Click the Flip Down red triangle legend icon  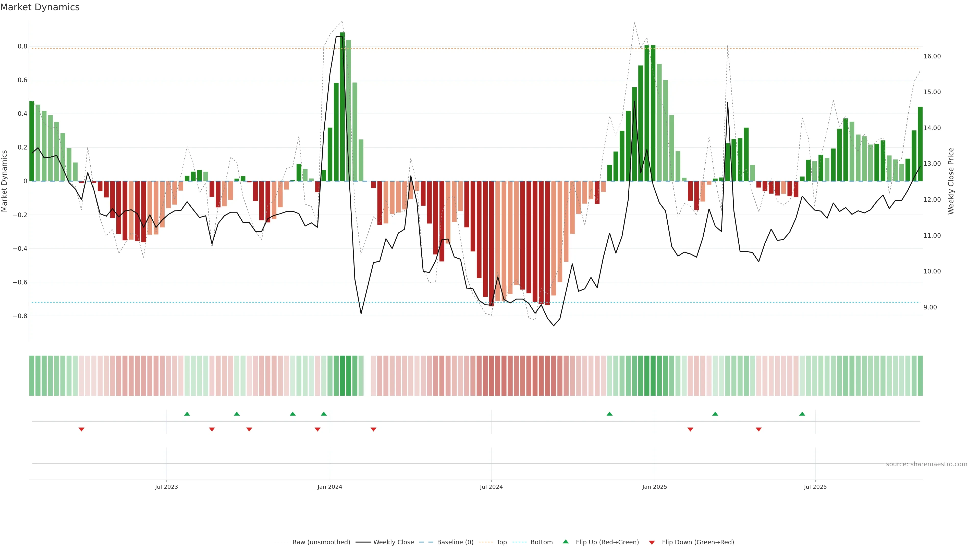tap(652, 542)
